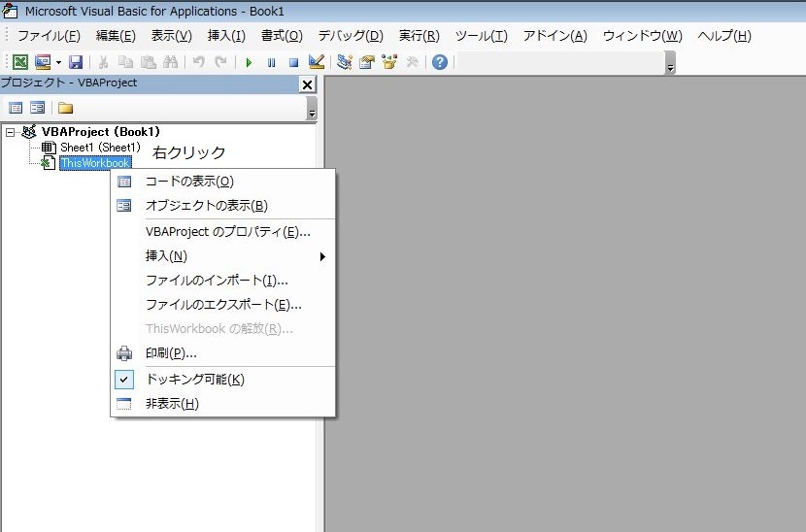This screenshot has width=806, height=532.
Task: Choose ファイルのエクスポート(E)... context item
Action: click(223, 304)
